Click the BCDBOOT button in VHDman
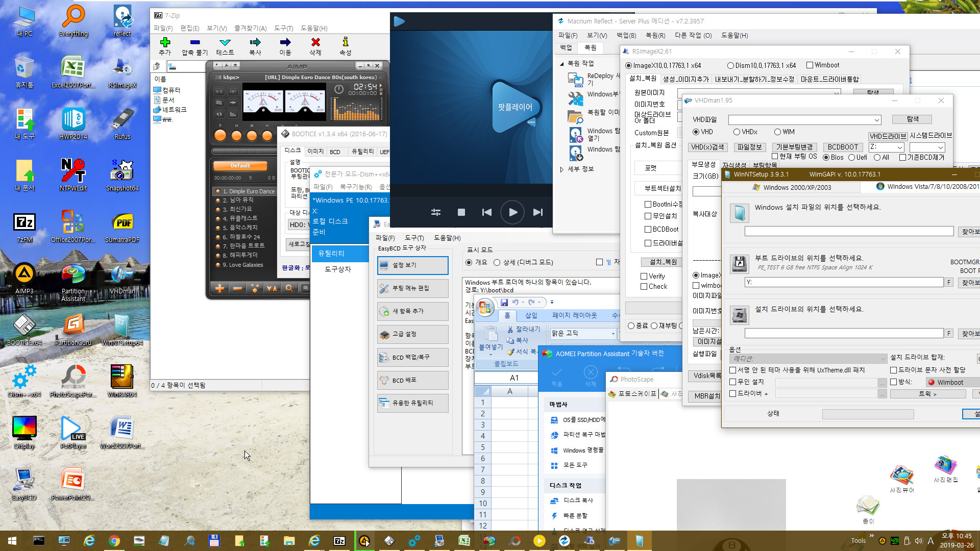Screen dimensions: 980x551 tap(843, 147)
